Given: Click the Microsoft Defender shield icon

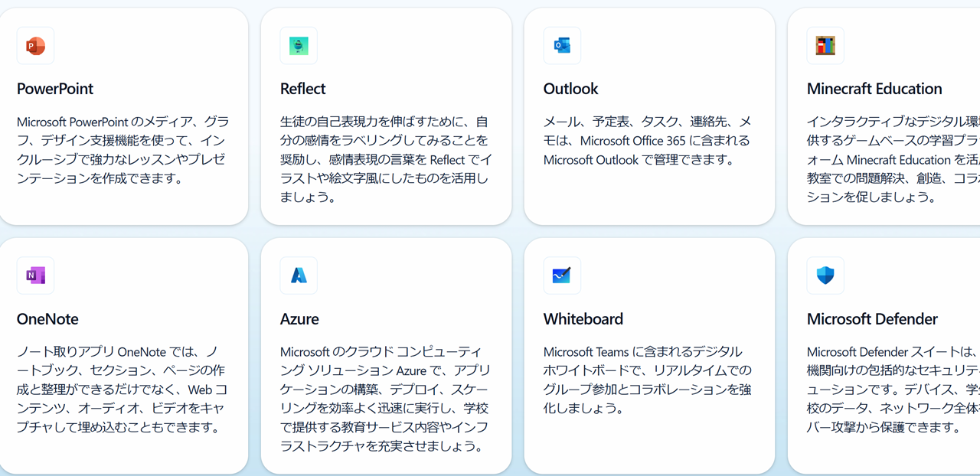Looking at the screenshot, I should pyautogui.click(x=825, y=275).
